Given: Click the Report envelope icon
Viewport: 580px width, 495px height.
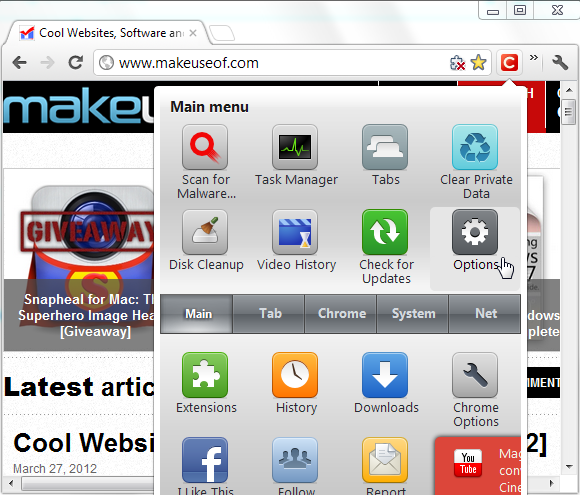Looking at the screenshot, I should tap(385, 460).
